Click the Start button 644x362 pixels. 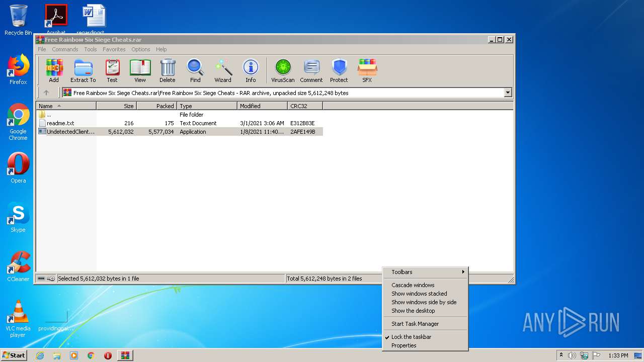coord(14,355)
